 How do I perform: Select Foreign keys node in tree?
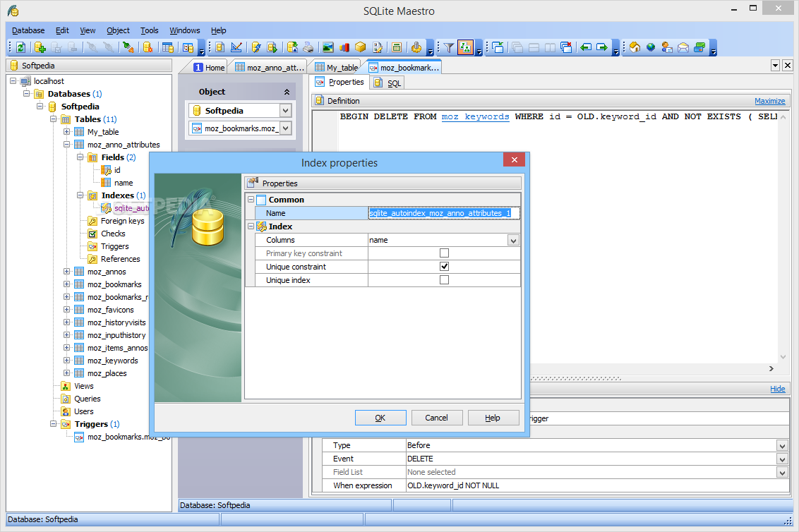click(x=122, y=221)
